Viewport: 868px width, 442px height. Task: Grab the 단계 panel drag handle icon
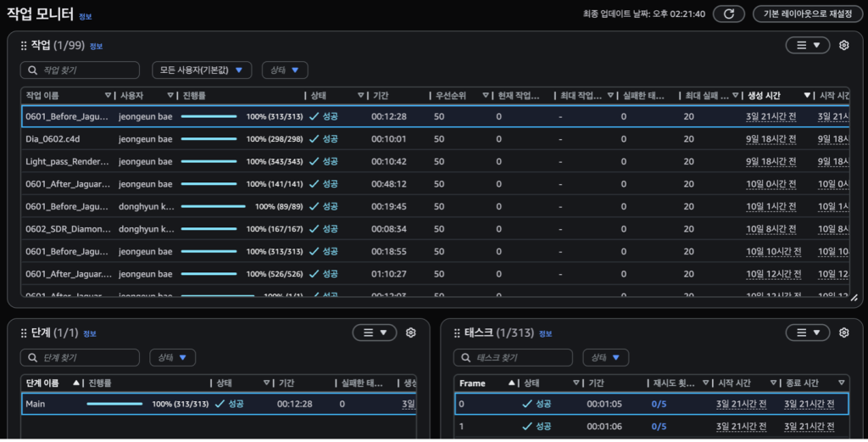[x=24, y=333]
